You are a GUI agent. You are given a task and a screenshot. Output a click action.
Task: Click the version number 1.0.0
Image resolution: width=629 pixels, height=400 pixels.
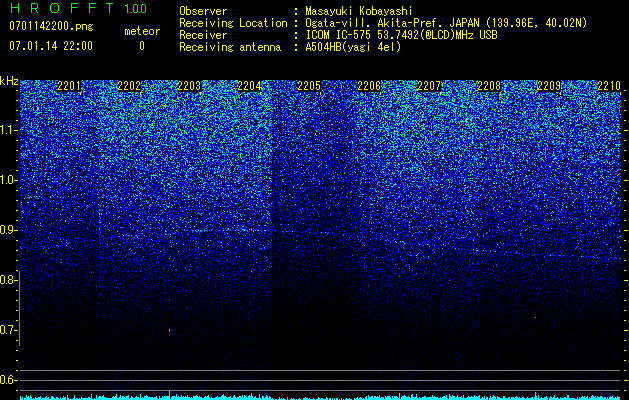(135, 9)
